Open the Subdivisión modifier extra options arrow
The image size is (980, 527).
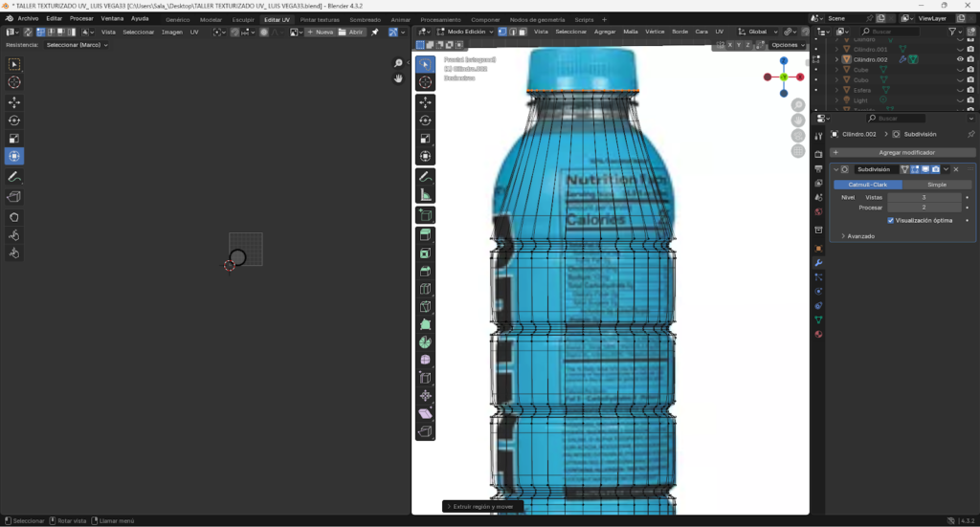(947, 169)
